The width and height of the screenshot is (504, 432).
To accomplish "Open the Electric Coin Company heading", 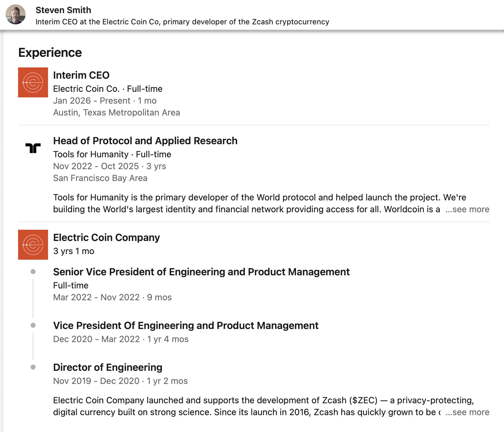I will click(106, 238).
